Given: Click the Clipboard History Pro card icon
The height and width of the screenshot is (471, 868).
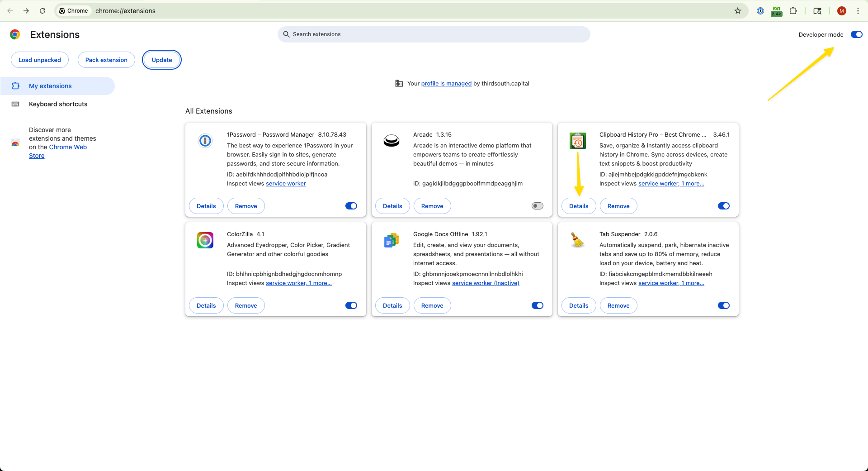Looking at the screenshot, I should [x=578, y=141].
